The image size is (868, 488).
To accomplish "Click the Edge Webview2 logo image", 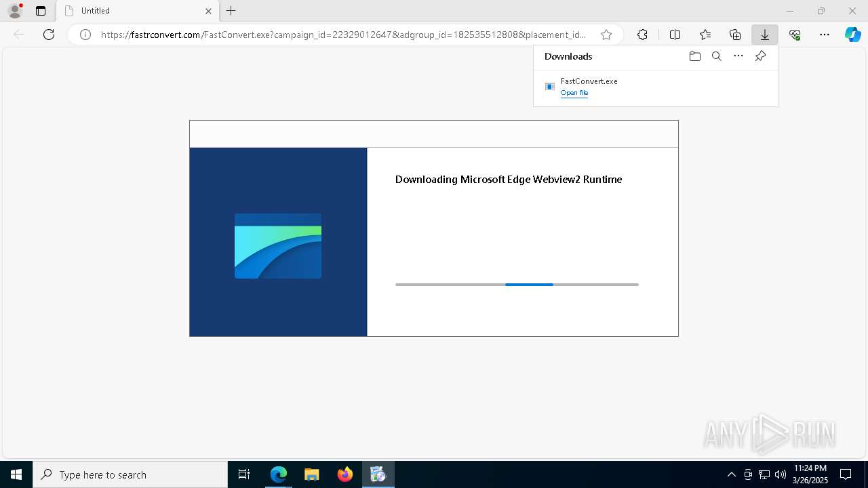I will [x=278, y=246].
